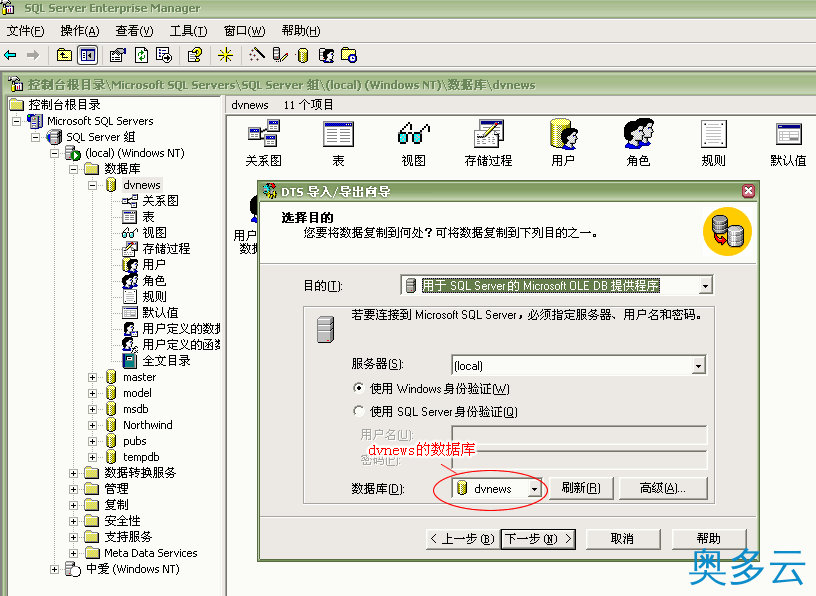816x596 pixels.
Task: Expand the master database node
Action: tap(92, 377)
